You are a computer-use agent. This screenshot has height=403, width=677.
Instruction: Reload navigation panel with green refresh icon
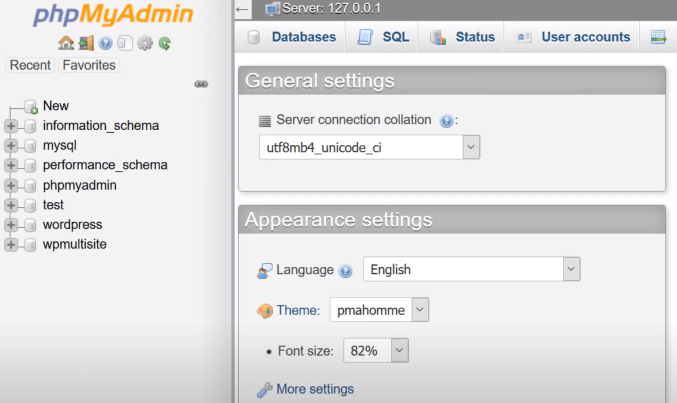[165, 43]
